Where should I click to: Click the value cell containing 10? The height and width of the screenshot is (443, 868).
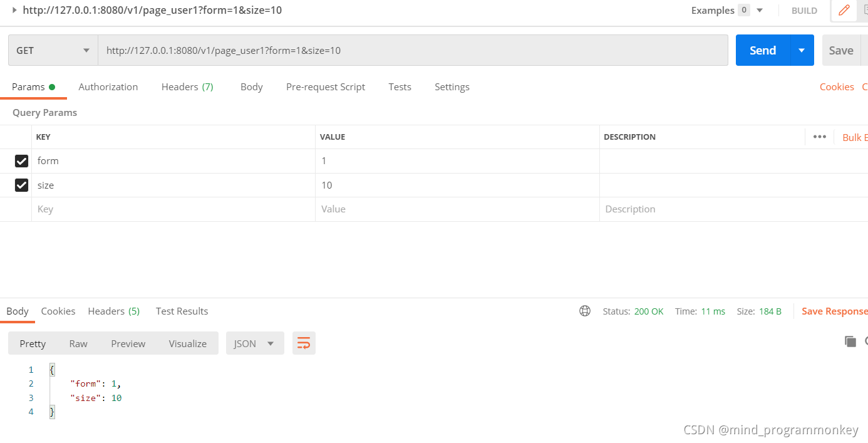click(457, 185)
